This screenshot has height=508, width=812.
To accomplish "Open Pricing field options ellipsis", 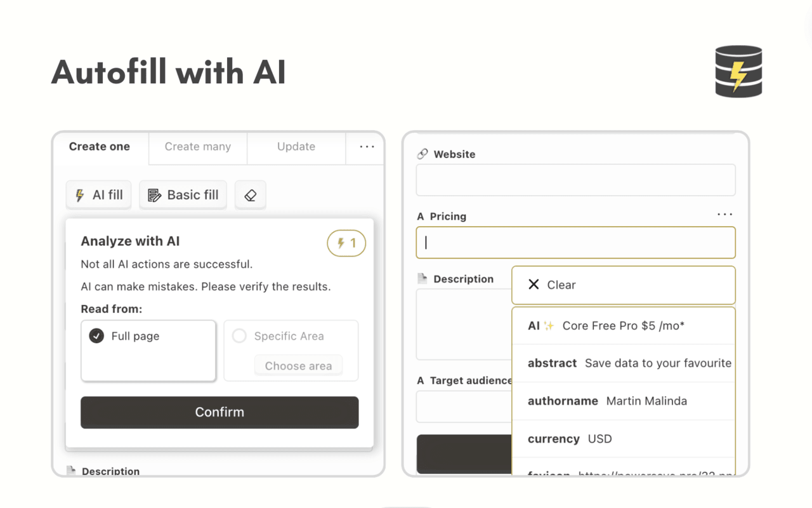I will [x=724, y=215].
